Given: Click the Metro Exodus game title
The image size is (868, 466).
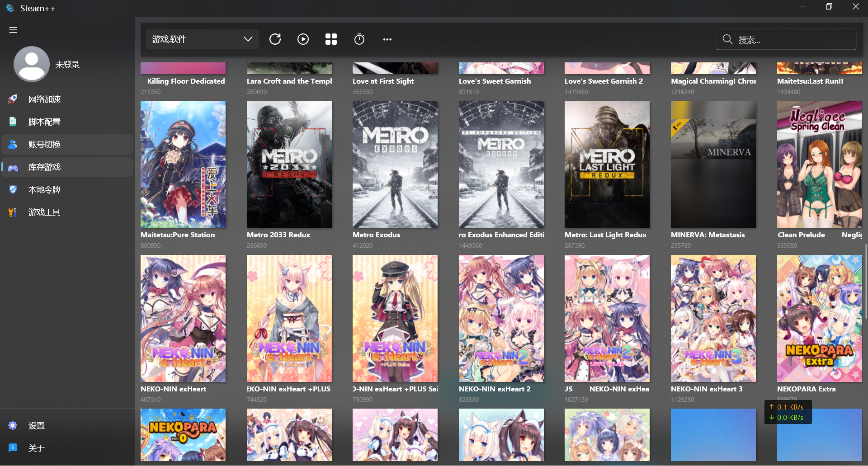Looking at the screenshot, I should coord(376,235).
